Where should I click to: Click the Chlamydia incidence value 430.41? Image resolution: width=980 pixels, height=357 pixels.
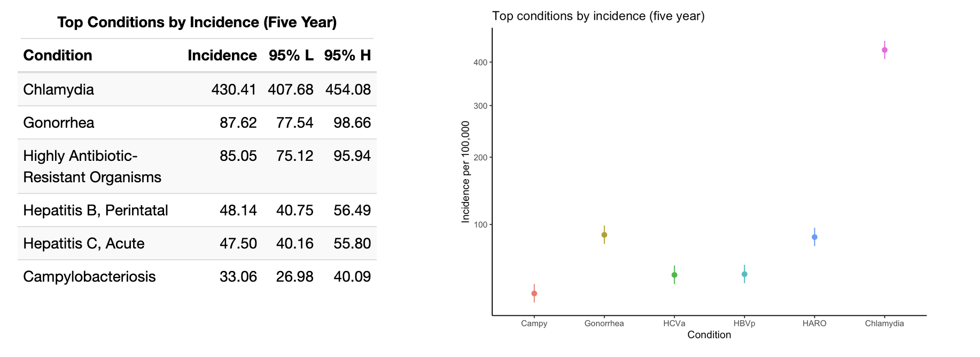coord(234,89)
